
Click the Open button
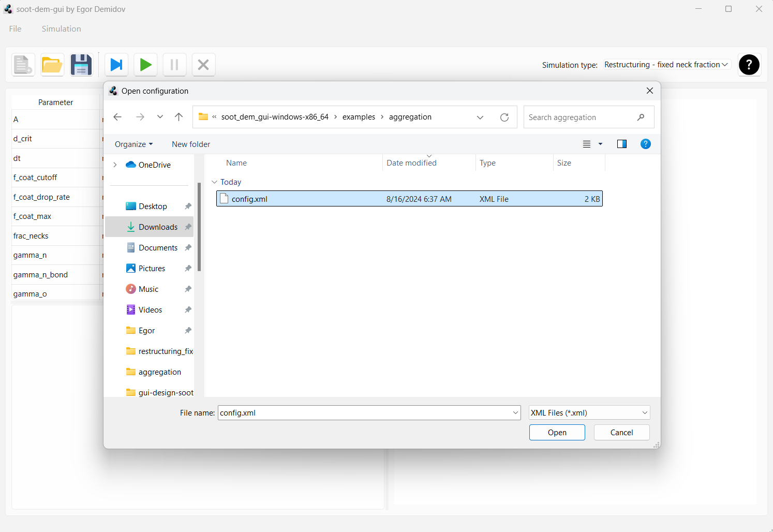[x=557, y=433]
